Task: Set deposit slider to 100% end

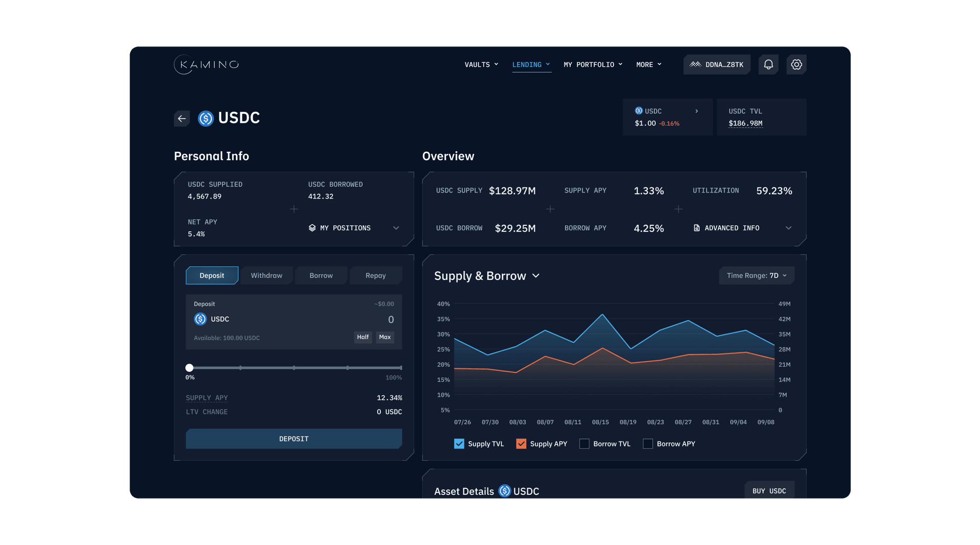Action: pyautogui.click(x=401, y=368)
